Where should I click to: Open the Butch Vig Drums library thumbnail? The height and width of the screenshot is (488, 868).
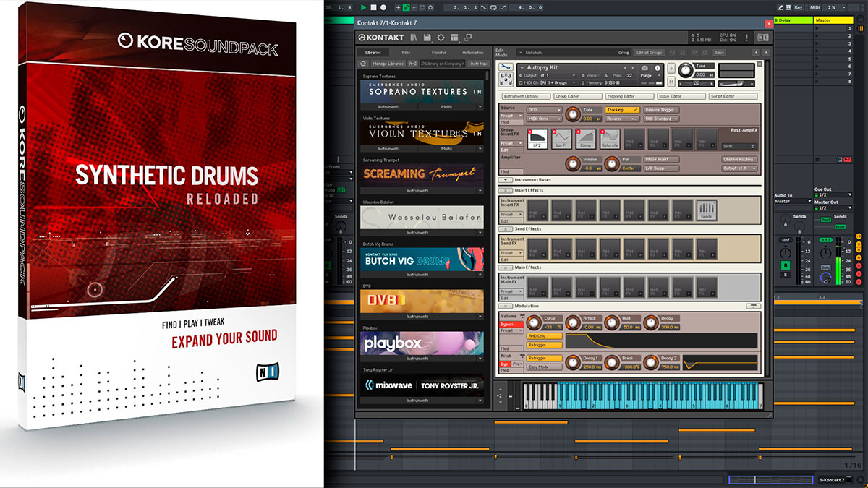coord(422,260)
